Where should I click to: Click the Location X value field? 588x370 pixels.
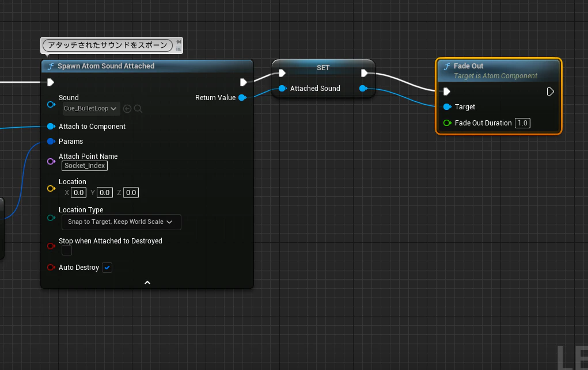[x=79, y=193]
